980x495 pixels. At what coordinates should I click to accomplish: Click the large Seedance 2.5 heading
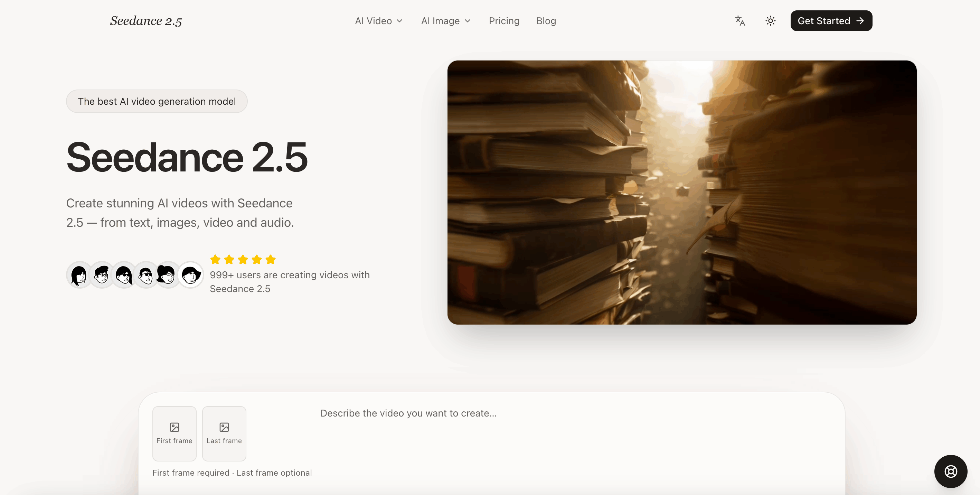click(187, 157)
